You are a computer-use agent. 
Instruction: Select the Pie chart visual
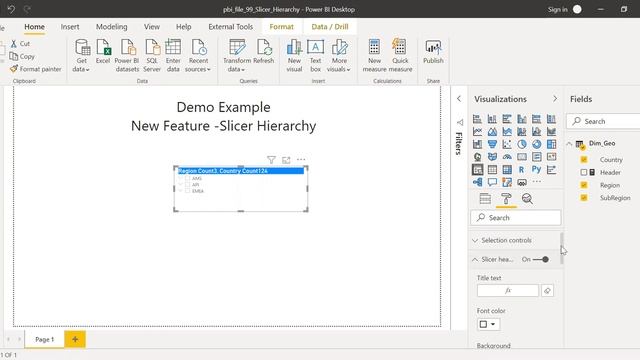click(x=522, y=144)
